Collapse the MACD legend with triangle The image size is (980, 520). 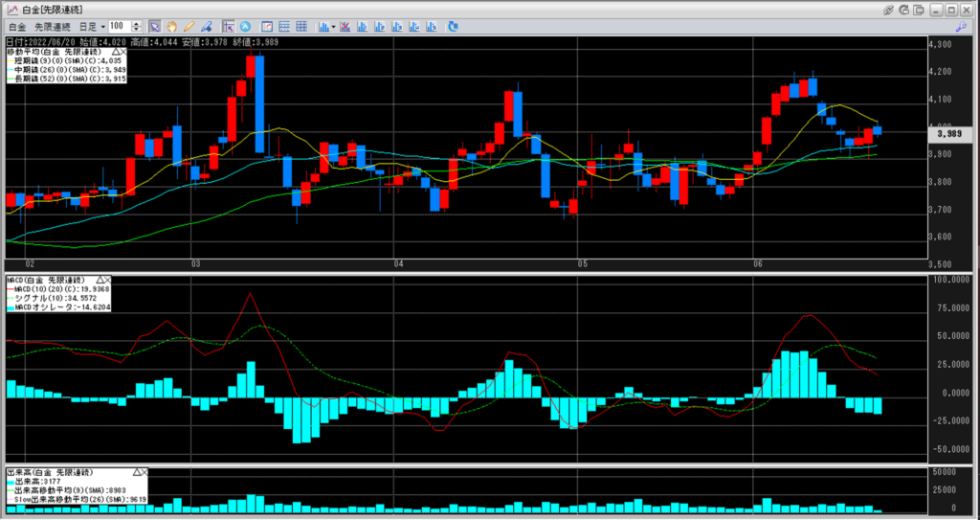98,280
